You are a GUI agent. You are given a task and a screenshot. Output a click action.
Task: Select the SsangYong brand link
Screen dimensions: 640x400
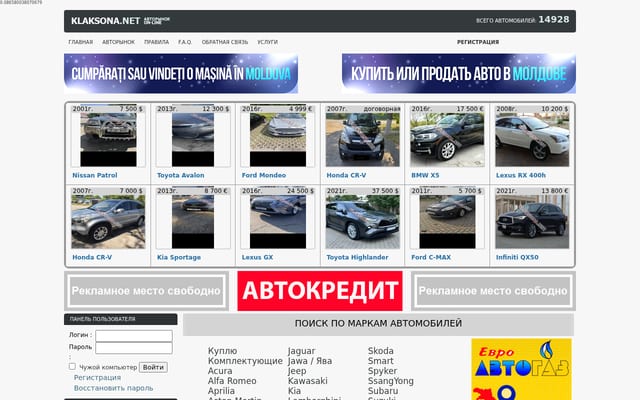391,381
